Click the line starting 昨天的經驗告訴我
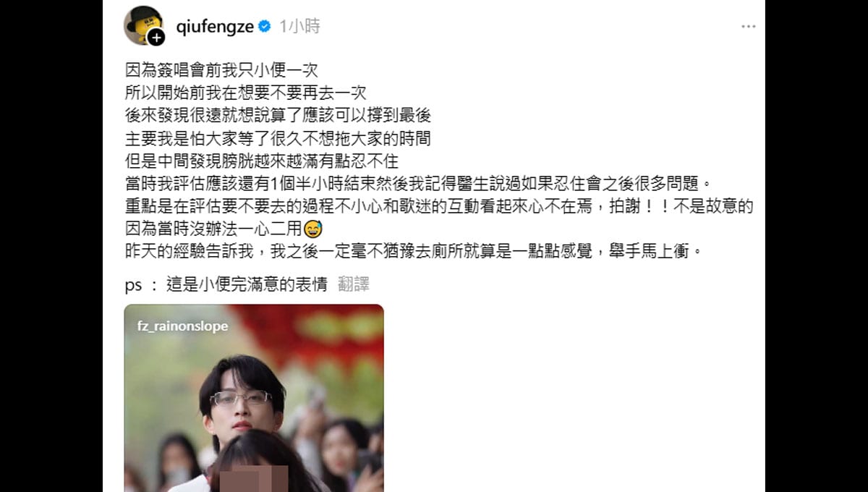 pyautogui.click(x=414, y=253)
